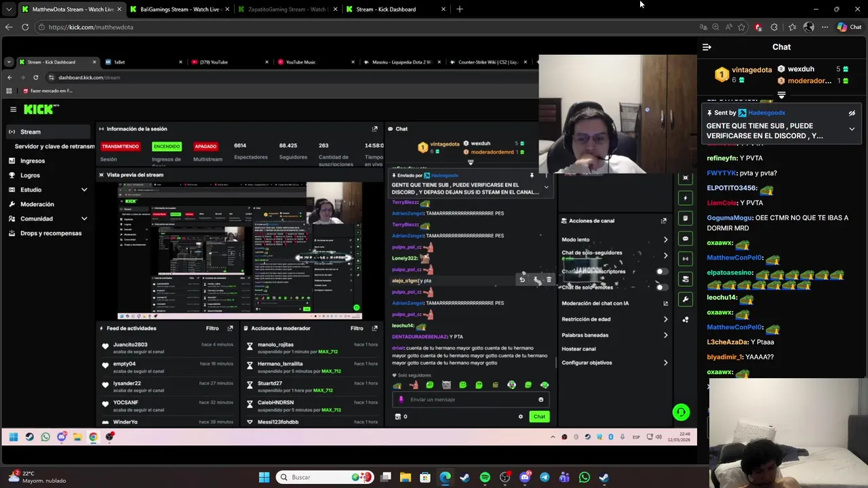Hide pinned message in outer Chat

click(x=852, y=113)
